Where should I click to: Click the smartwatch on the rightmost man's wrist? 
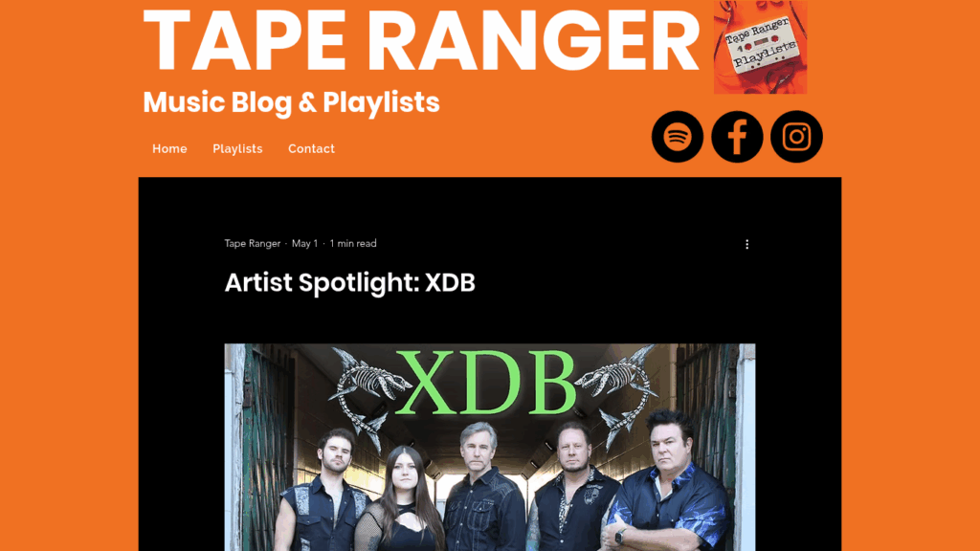(x=619, y=536)
